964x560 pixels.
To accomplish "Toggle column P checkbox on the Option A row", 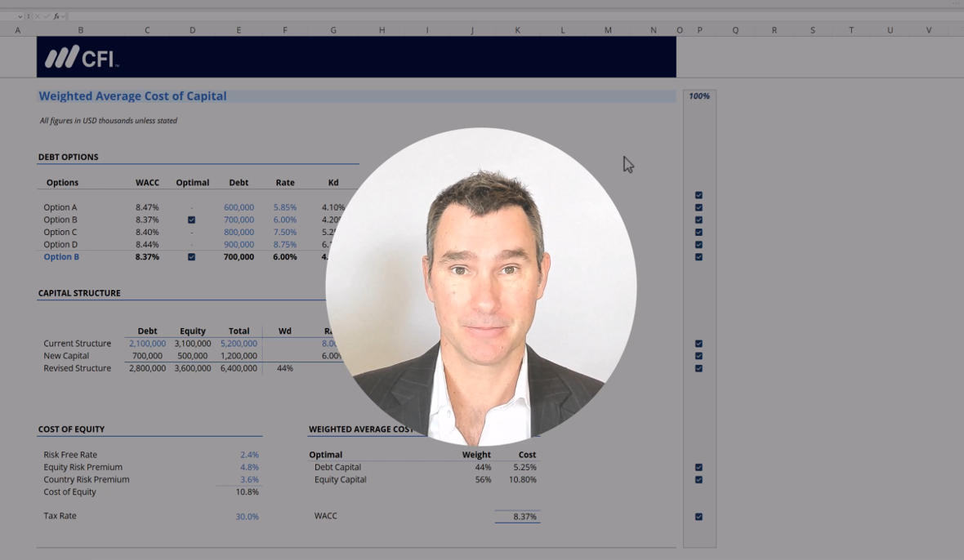I will click(698, 195).
